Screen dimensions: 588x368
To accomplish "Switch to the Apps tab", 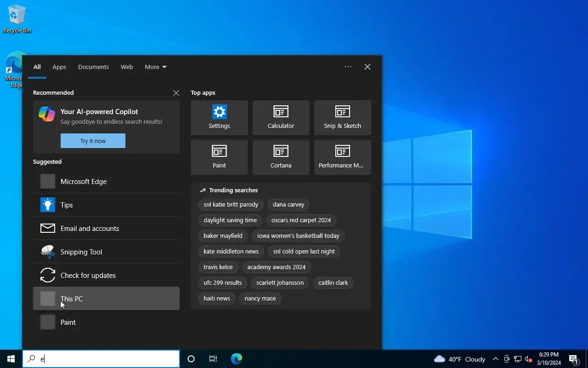I will pyautogui.click(x=59, y=67).
